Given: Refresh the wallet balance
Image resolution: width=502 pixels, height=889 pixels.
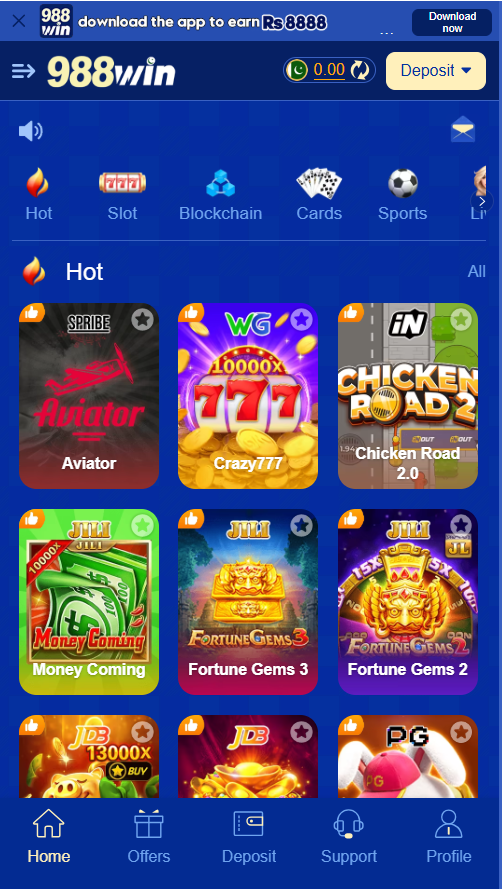Looking at the screenshot, I should pos(360,70).
